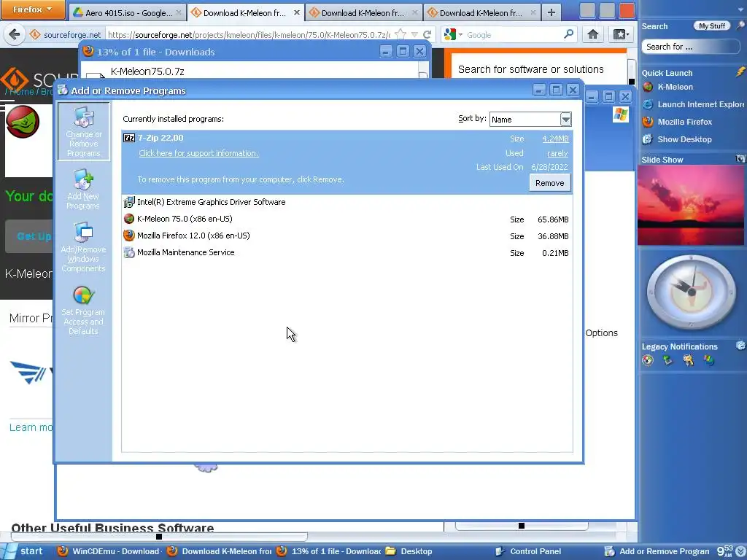Switch to 13% of 1 file Downloads taskbar button
This screenshot has height=560, width=747.
click(328, 551)
